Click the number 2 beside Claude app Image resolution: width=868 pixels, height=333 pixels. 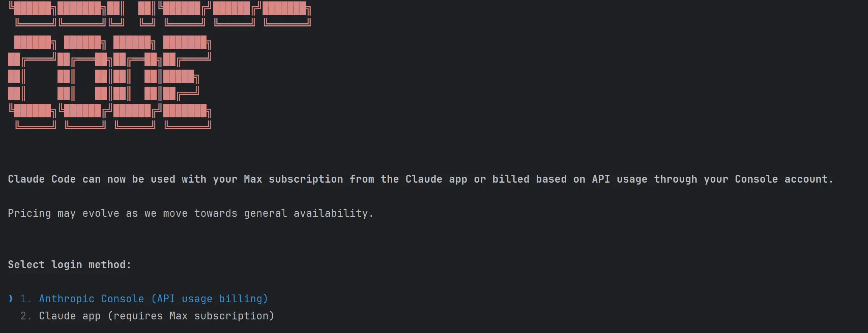26,316
